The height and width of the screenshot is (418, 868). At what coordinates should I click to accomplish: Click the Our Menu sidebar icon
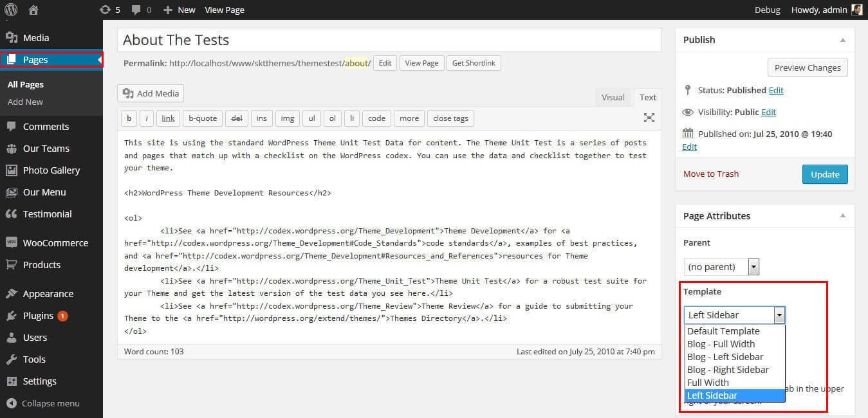tap(11, 192)
